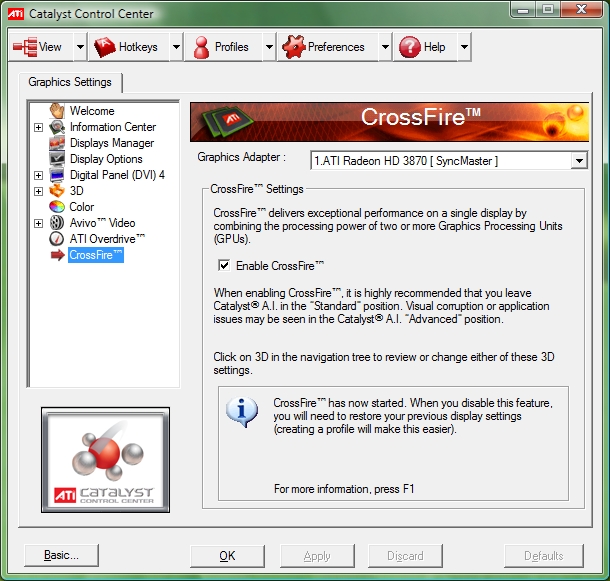
Task: Click the 'For more information, press F1' text
Action: pyautogui.click(x=344, y=489)
